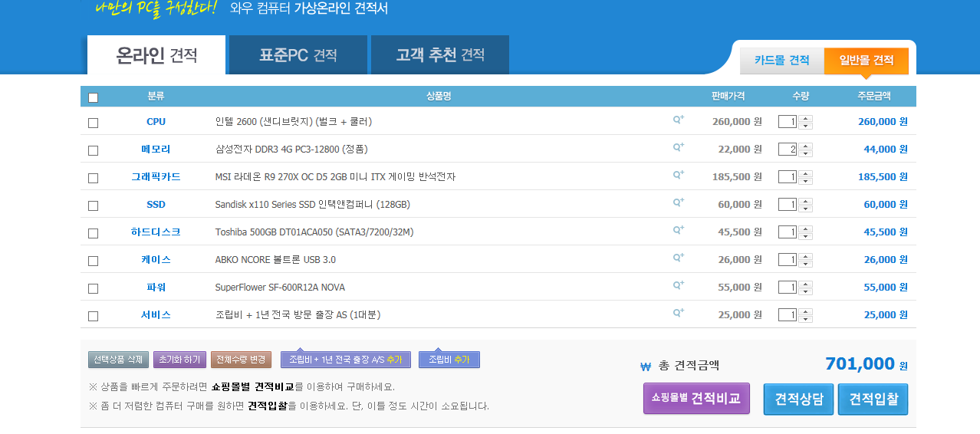Viewport: 980px width, 434px height.
Task: Decrease the CPU quantity with down arrow
Action: pos(806,126)
